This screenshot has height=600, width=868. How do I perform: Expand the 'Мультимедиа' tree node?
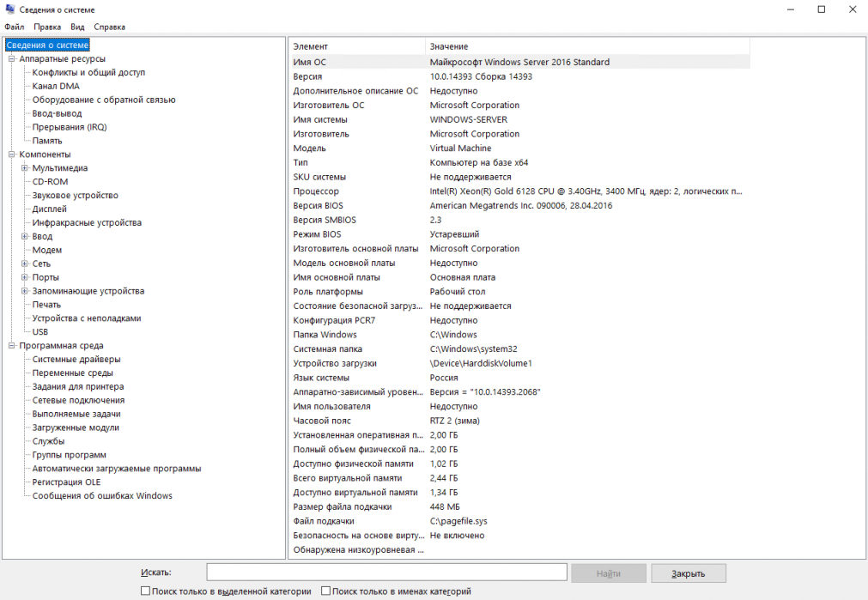(24, 167)
